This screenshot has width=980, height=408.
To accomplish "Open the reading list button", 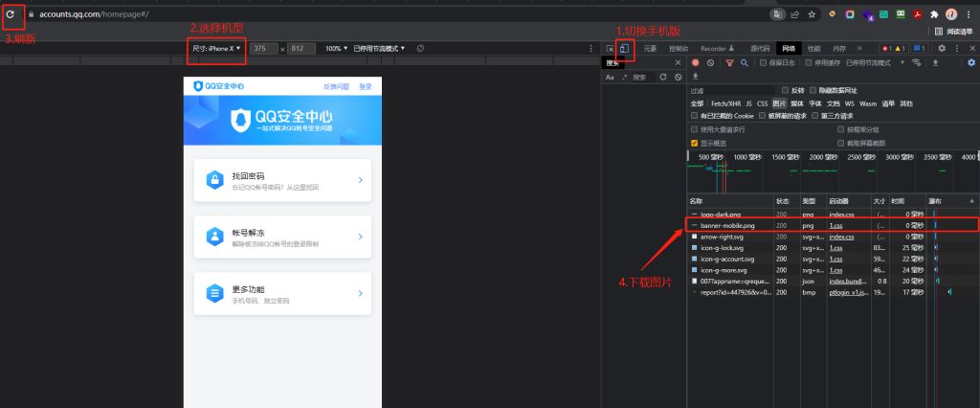I will pos(954,32).
